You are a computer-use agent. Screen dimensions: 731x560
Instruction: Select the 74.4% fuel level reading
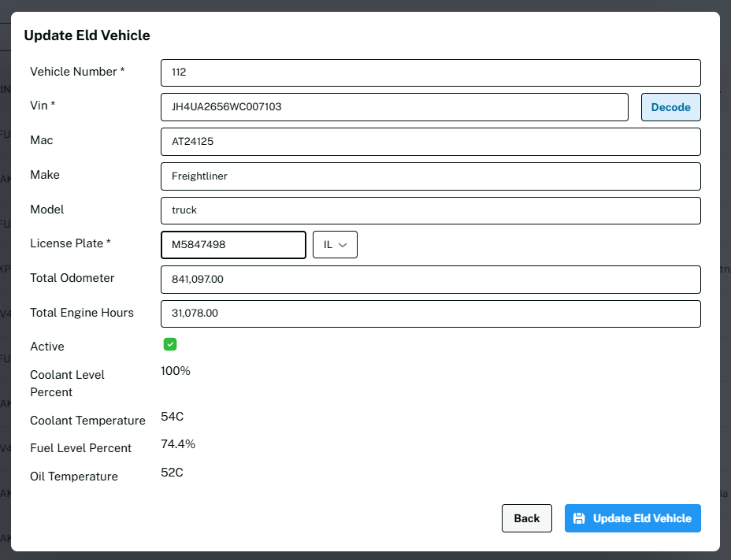tap(178, 444)
